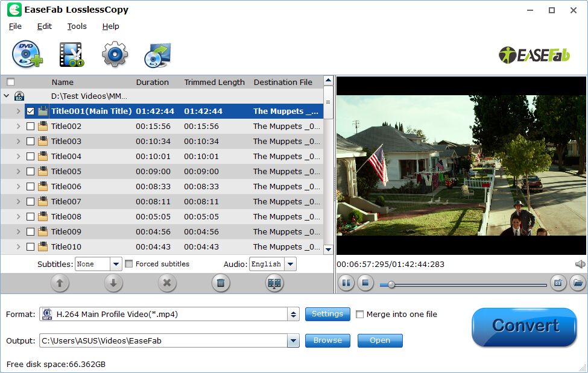Click the split/merge video button
This screenshot has width=588, height=373.
tap(274, 283)
